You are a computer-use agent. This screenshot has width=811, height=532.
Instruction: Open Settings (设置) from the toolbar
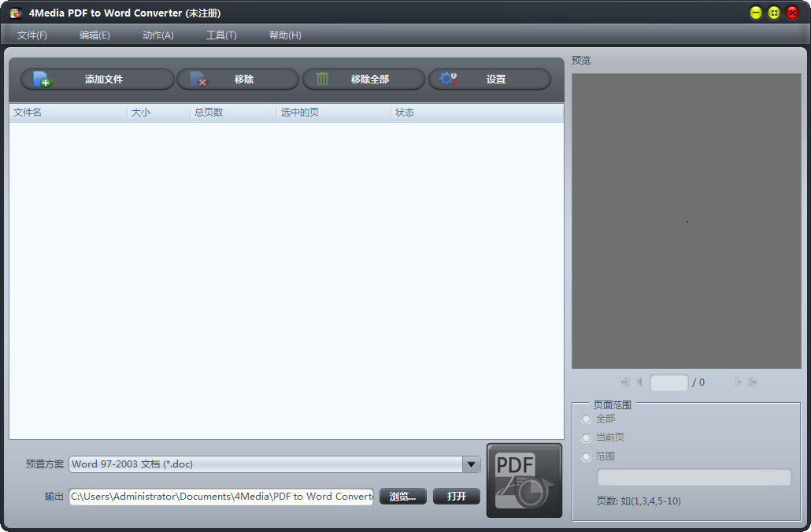click(490, 79)
